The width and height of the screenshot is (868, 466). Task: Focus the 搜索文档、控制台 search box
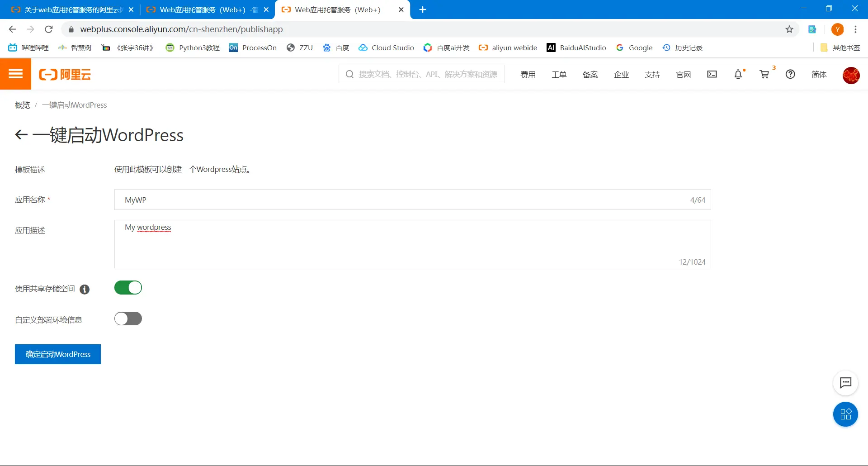[x=422, y=74]
